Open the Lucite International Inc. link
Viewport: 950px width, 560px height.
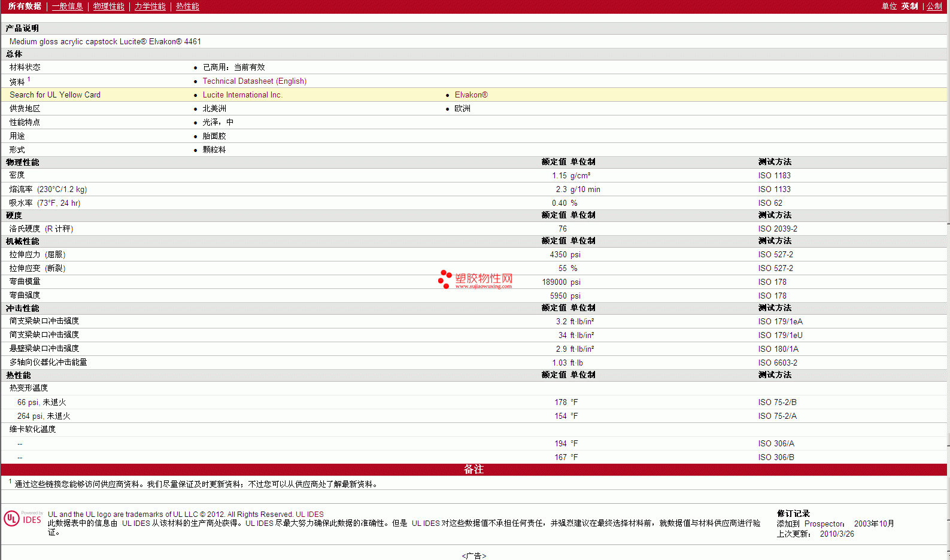(242, 95)
